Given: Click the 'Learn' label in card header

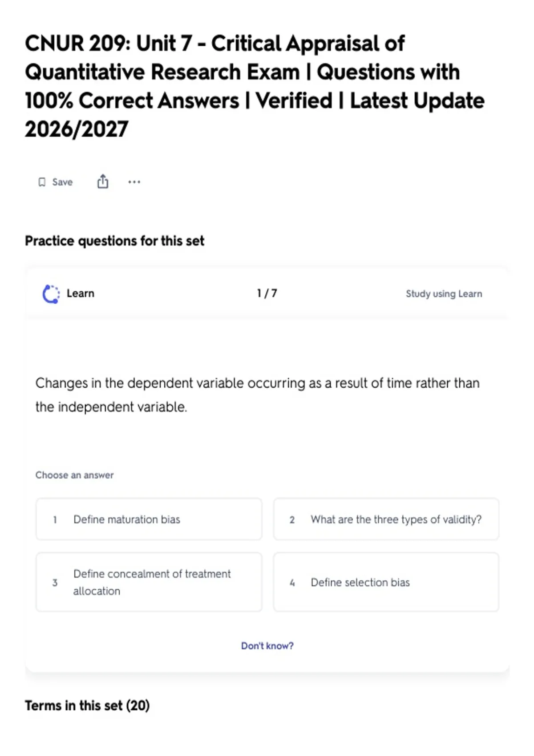Looking at the screenshot, I should 81,294.
